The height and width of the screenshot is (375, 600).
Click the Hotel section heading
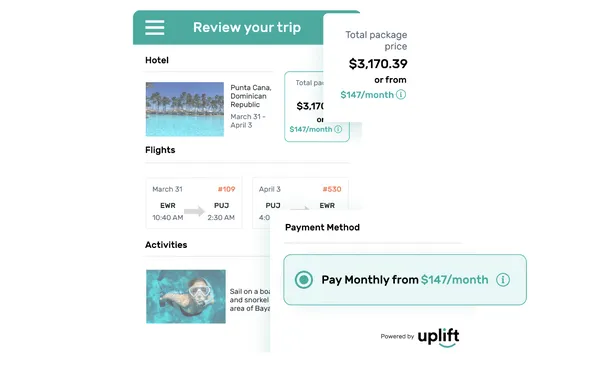point(157,60)
